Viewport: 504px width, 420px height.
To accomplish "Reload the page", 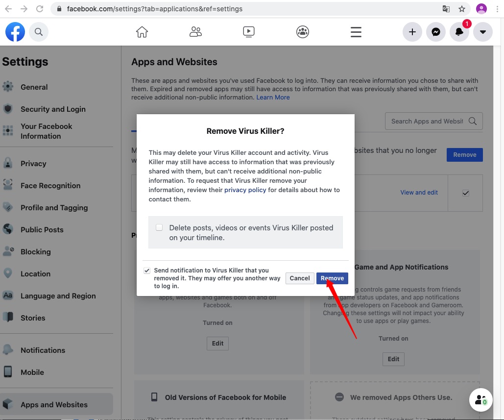I will tap(40, 9).
